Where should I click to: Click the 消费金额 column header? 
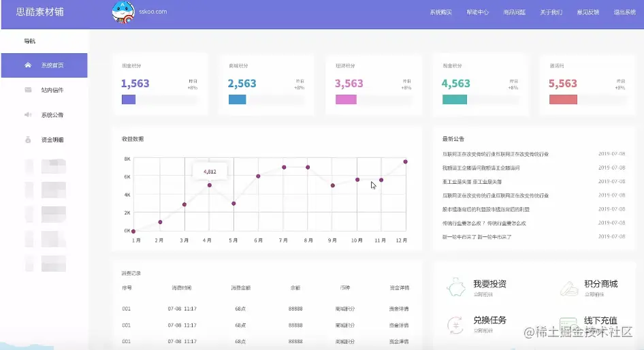(241, 288)
